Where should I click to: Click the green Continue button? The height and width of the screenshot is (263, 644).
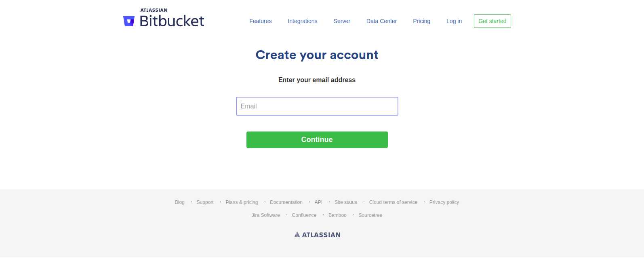point(317,140)
